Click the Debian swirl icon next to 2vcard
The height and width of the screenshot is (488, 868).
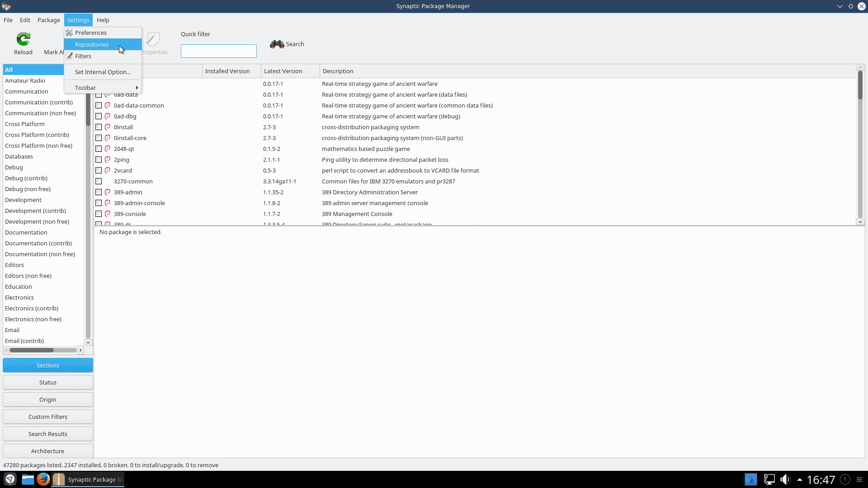(108, 170)
